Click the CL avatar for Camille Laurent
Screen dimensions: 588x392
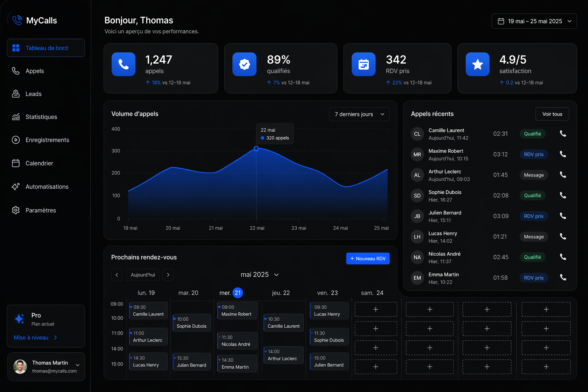pos(417,134)
